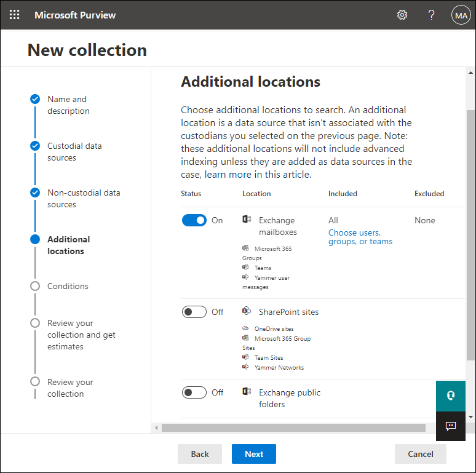This screenshot has width=476, height=473.
Task: Click the Cancel button
Action: pyautogui.click(x=421, y=454)
